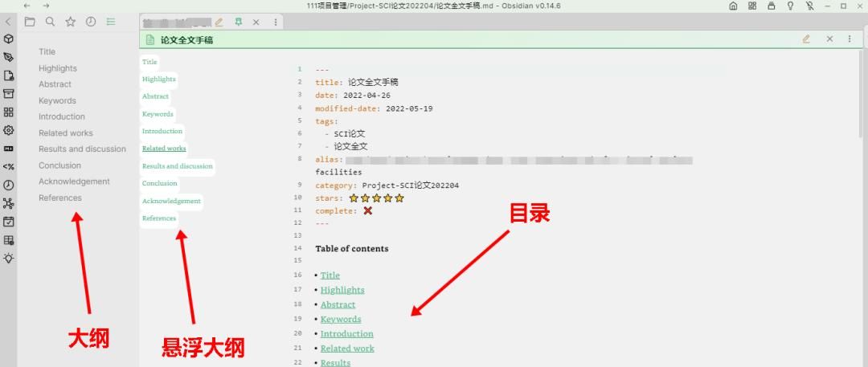Jump to Conclusion in floating outline
Screen dimensions: 868x367
point(159,183)
